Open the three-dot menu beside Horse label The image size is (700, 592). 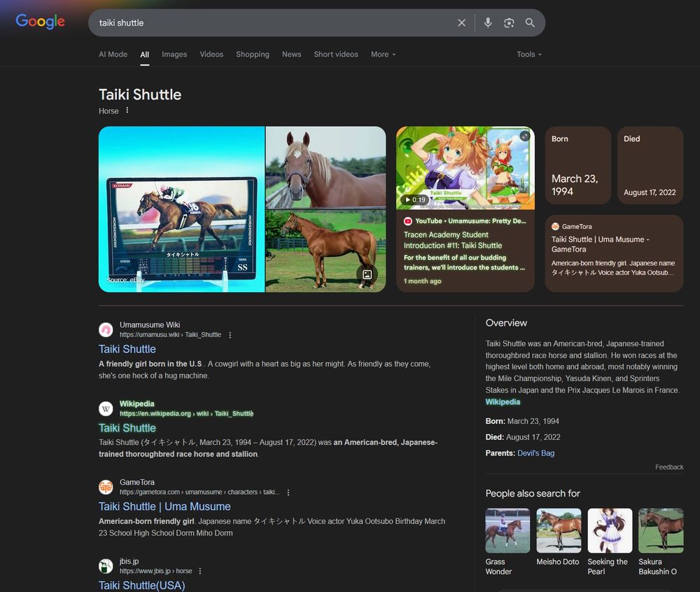pos(127,111)
